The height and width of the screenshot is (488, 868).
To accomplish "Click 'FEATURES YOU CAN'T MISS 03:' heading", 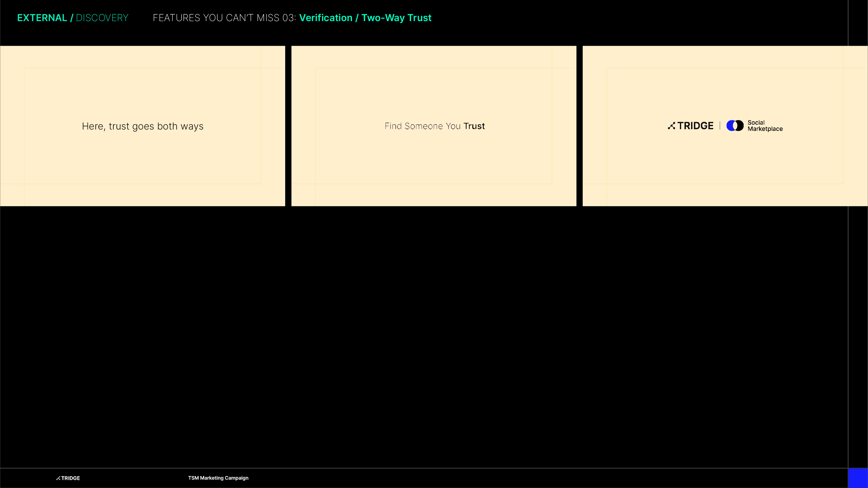I will [224, 18].
